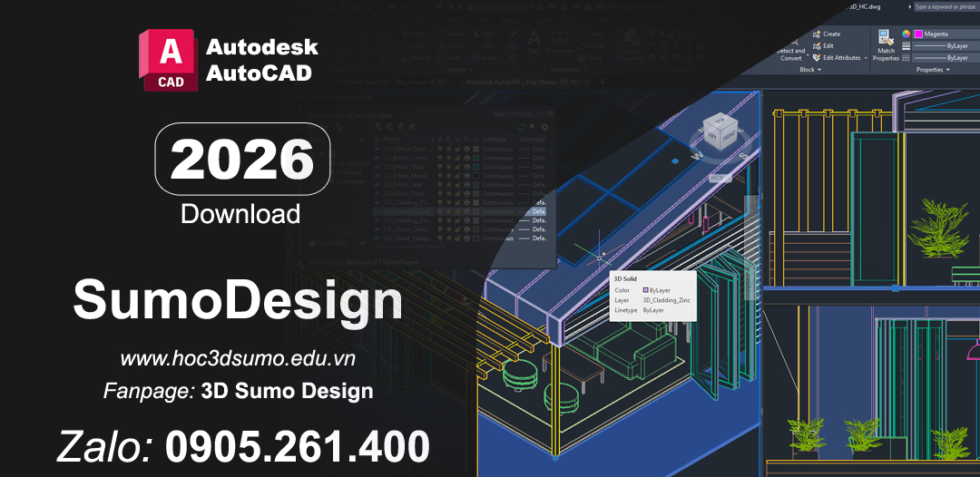This screenshot has height=477, width=980.
Task: Click the magenta color swatch
Action: coord(918,34)
